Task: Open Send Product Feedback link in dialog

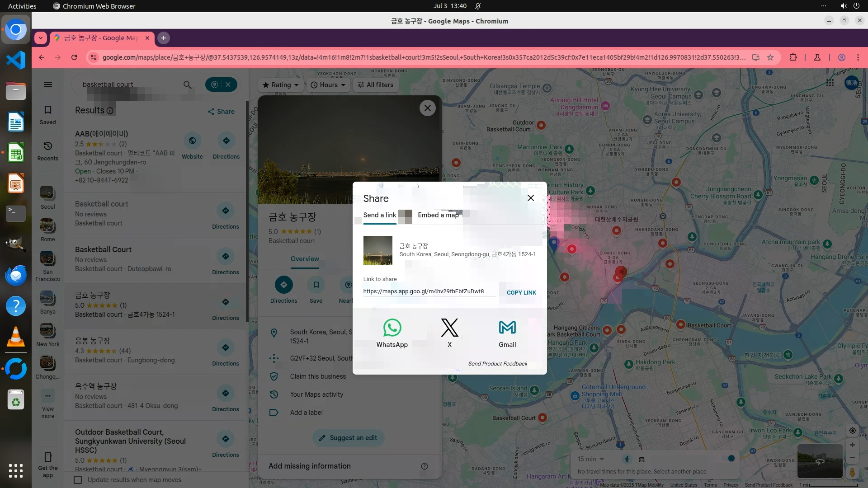Action: coord(497,364)
